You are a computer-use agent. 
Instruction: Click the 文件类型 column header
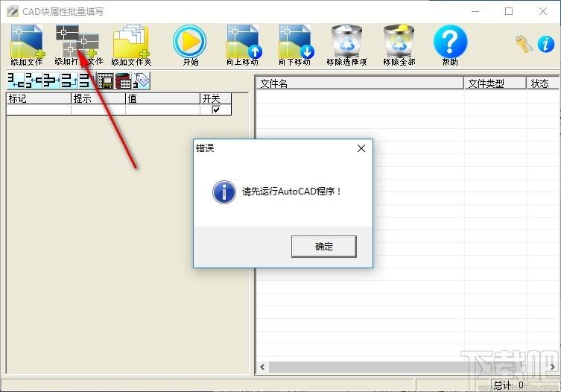click(x=495, y=83)
